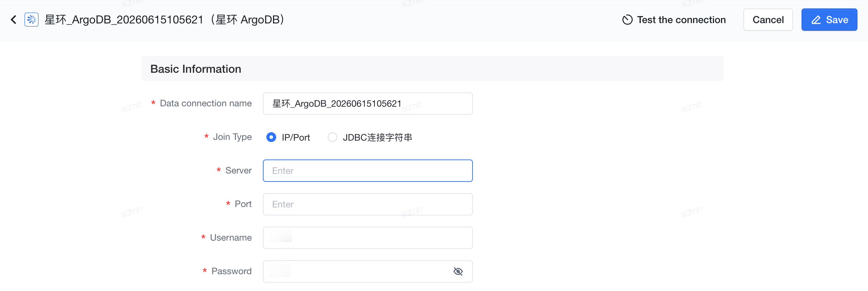Image resolution: width=868 pixels, height=291 pixels.
Task: Click the Save button text
Action: pyautogui.click(x=837, y=20)
